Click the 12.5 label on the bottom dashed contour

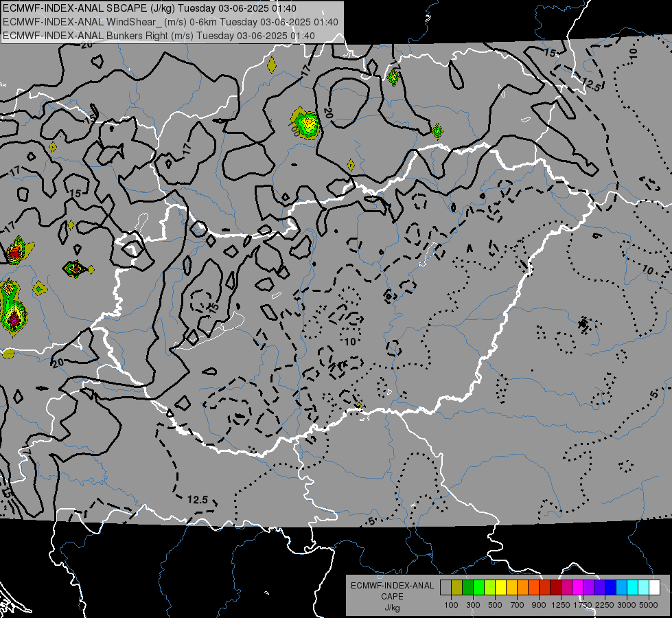[198, 500]
